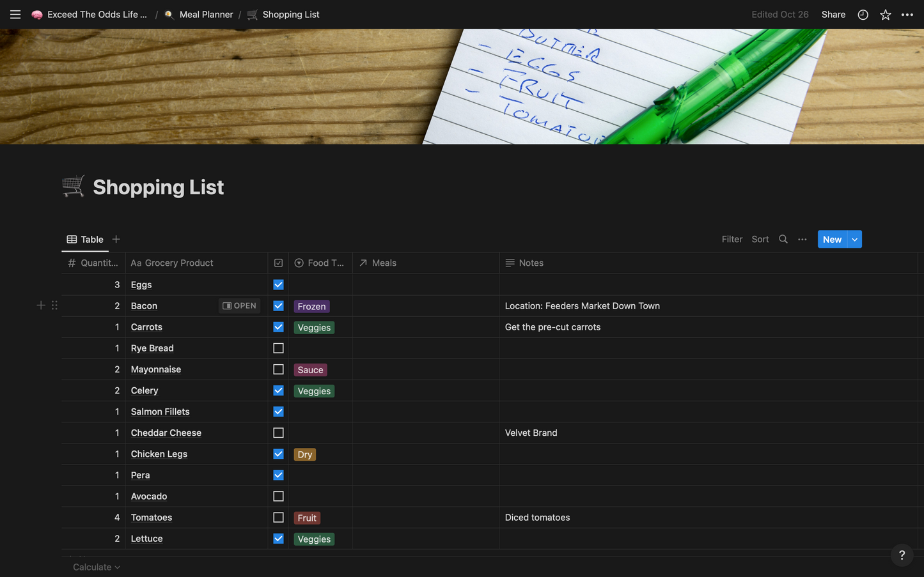Open database search magnifier icon

pos(783,239)
